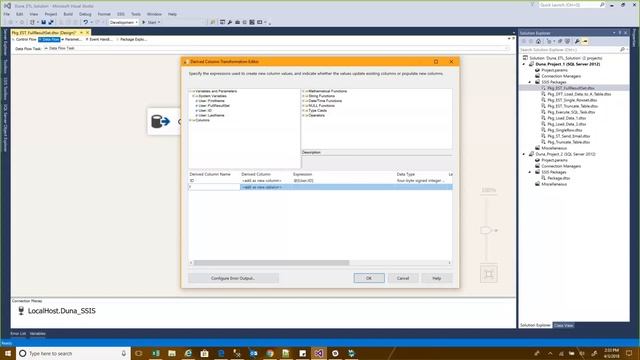Open the Project menu
The image size is (640, 360).
[51, 14]
